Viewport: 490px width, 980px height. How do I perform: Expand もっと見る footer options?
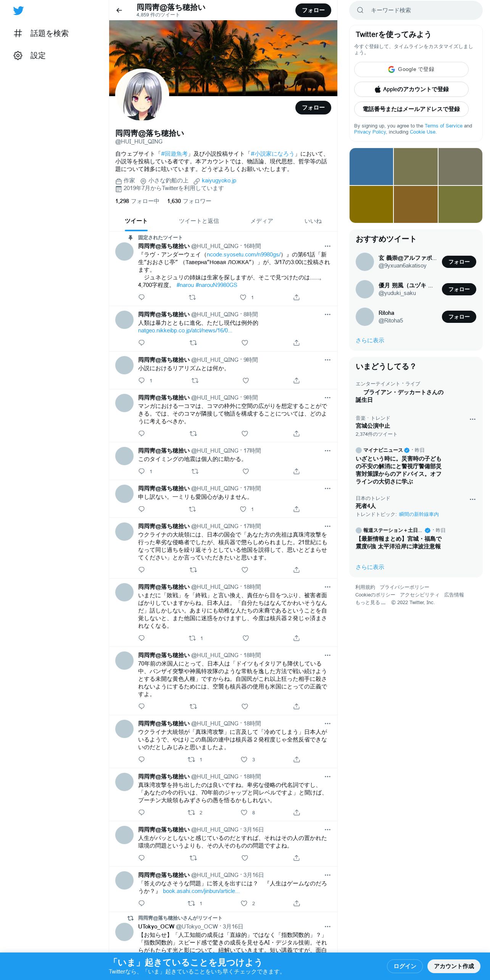(x=370, y=603)
